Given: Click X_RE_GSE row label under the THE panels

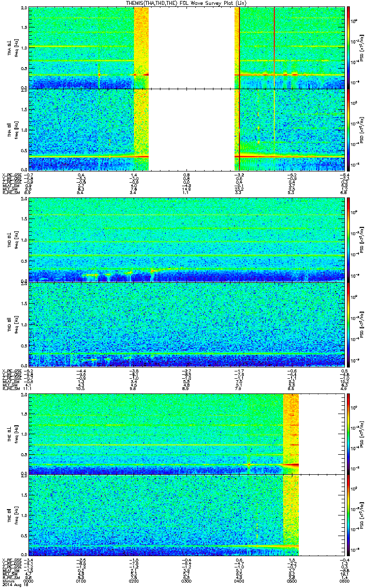Looking at the screenshot, I should click(11, 560).
